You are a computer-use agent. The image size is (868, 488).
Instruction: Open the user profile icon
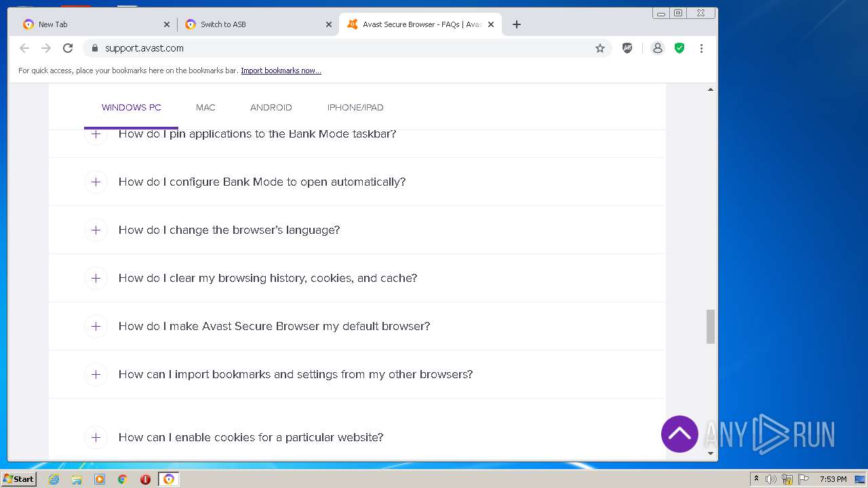657,48
